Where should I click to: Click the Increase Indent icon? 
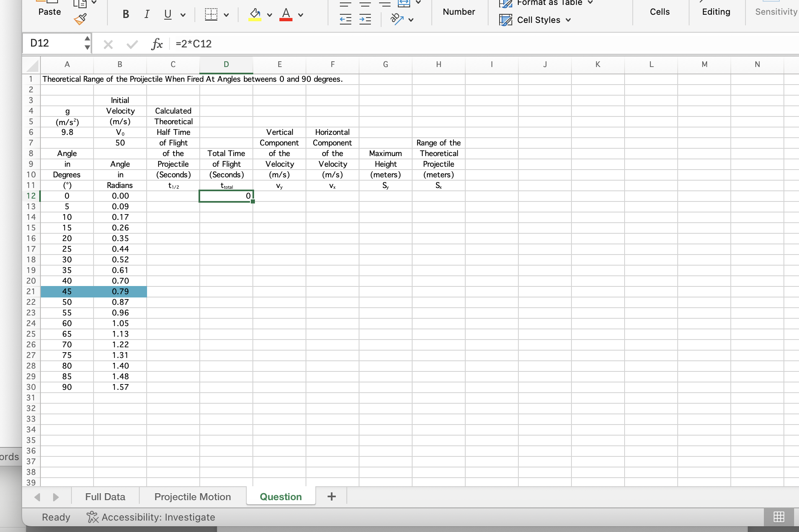click(x=365, y=19)
